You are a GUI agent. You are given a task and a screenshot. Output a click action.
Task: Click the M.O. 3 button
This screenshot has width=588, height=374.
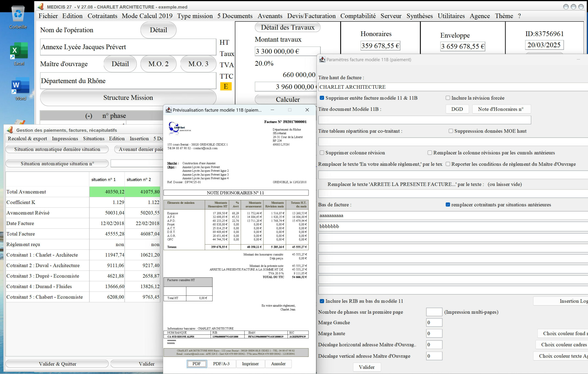(x=198, y=64)
